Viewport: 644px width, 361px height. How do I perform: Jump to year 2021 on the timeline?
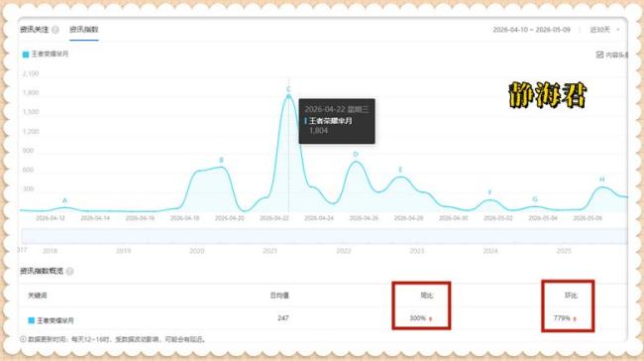[269, 251]
